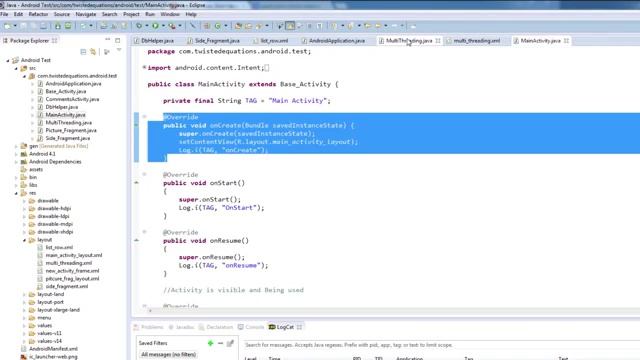This screenshot has height=360, width=640.
Task: Switch to the Console view tab
Action: tap(251, 327)
